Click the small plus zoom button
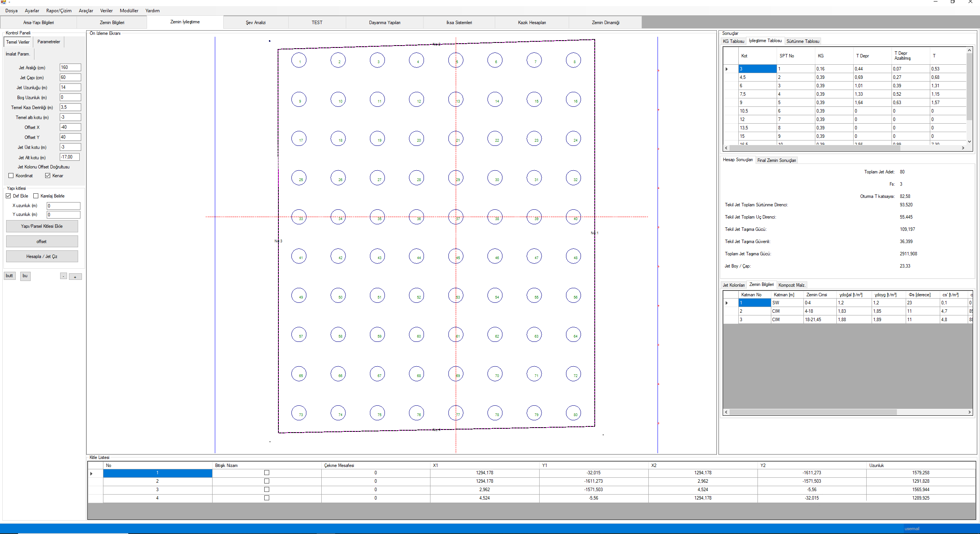 75,277
